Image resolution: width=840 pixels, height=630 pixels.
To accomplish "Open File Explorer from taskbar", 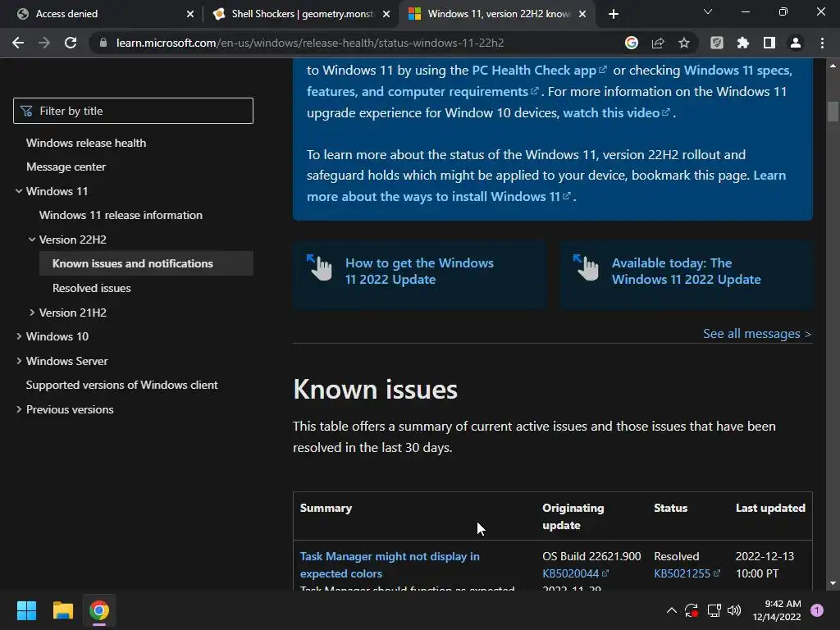I will tap(62, 610).
